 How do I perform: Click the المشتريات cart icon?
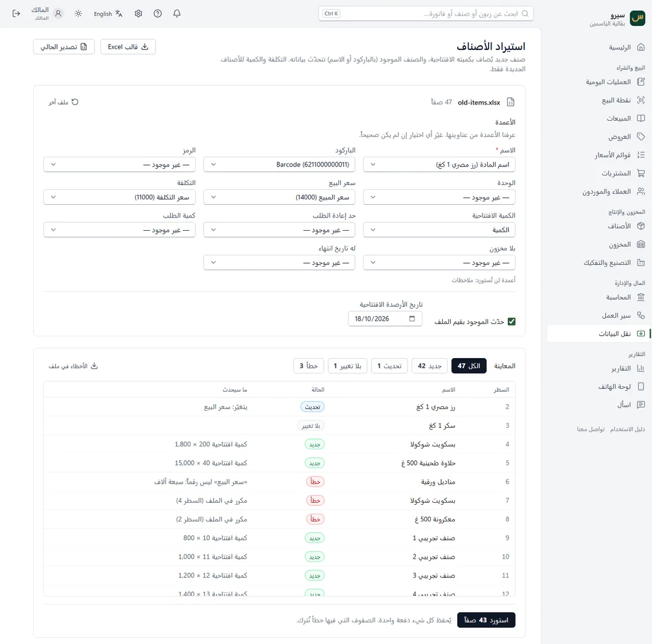click(641, 174)
